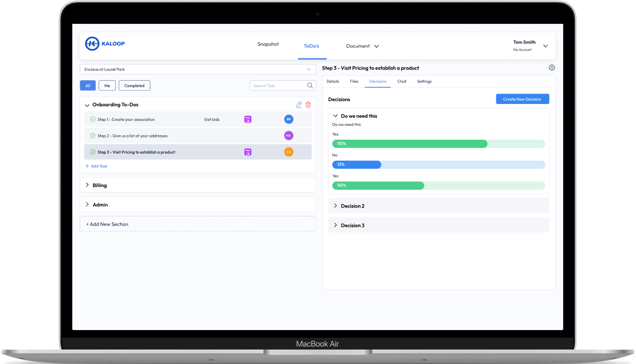
Task: Click the blue No 12% progress bar
Action: click(356, 165)
